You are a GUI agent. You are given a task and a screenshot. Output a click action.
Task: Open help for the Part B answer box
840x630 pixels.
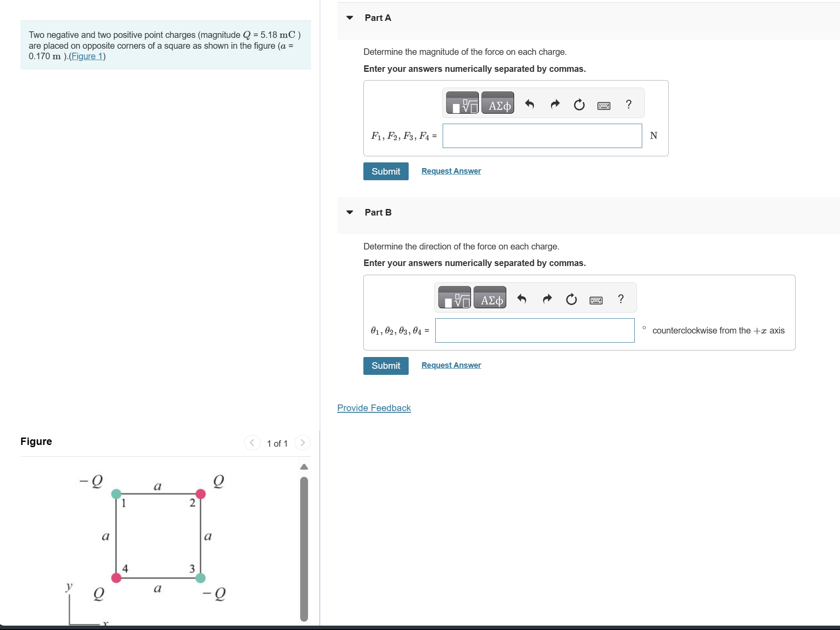point(620,299)
